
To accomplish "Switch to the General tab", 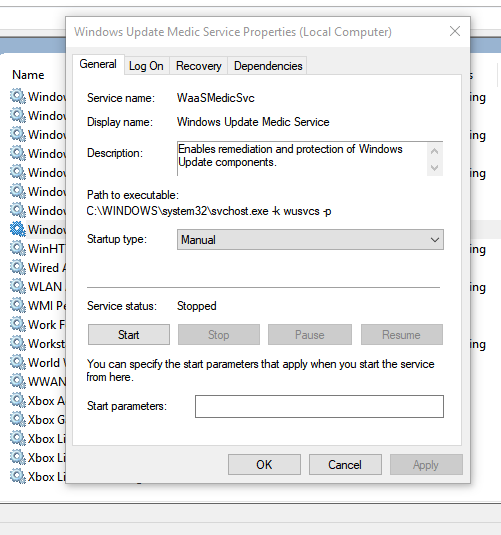I will 98,64.
